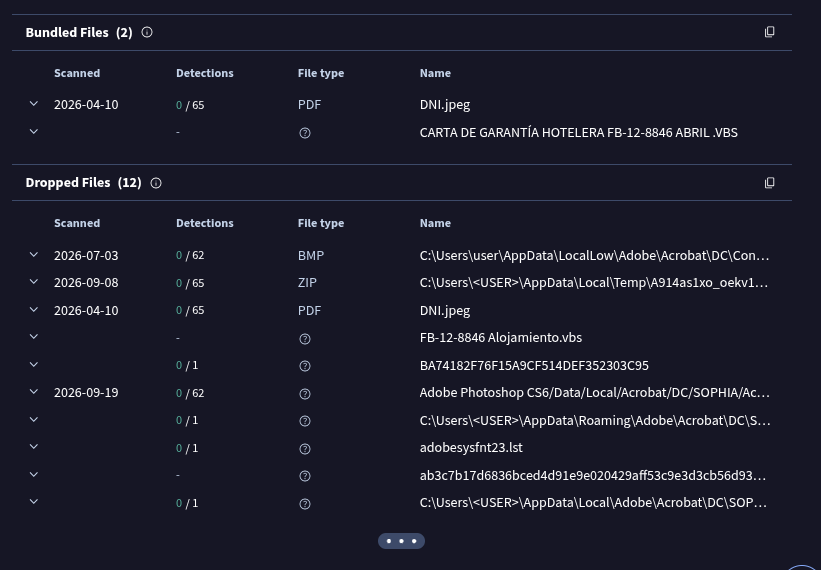Open the Dropped Files info tooltip icon

coord(156,183)
